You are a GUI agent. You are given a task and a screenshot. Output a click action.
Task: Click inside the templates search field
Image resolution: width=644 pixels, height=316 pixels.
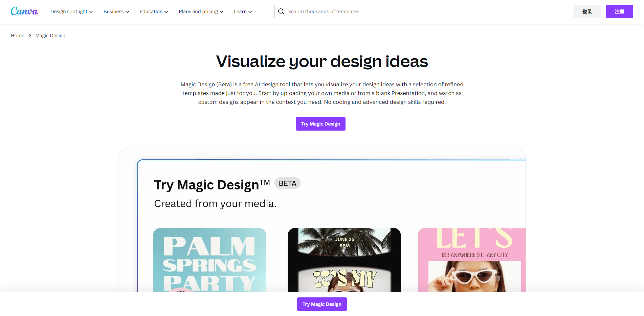372,11
